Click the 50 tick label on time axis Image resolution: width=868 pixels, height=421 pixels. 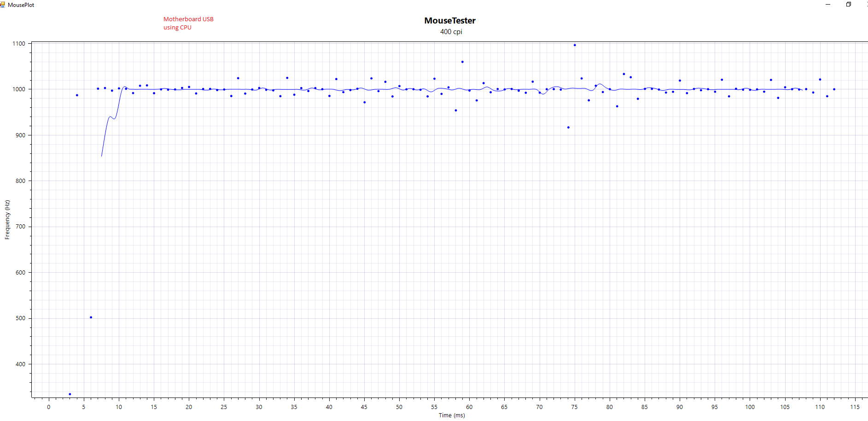(x=399, y=407)
